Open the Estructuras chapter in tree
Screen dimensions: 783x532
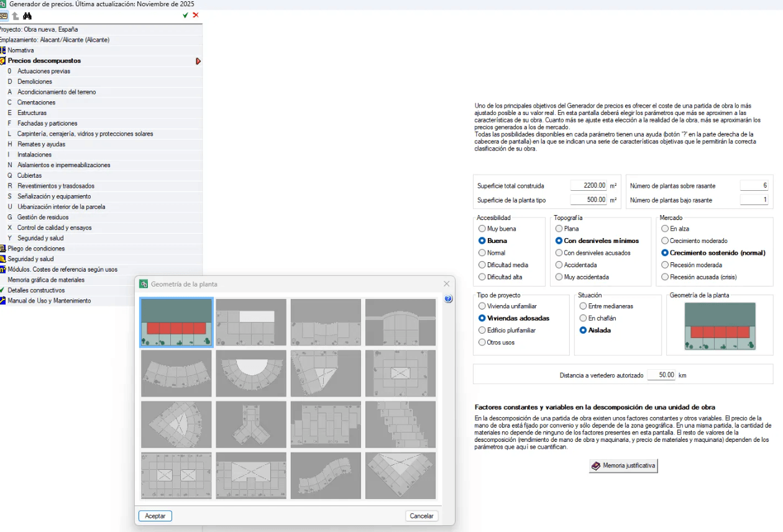pos(32,113)
